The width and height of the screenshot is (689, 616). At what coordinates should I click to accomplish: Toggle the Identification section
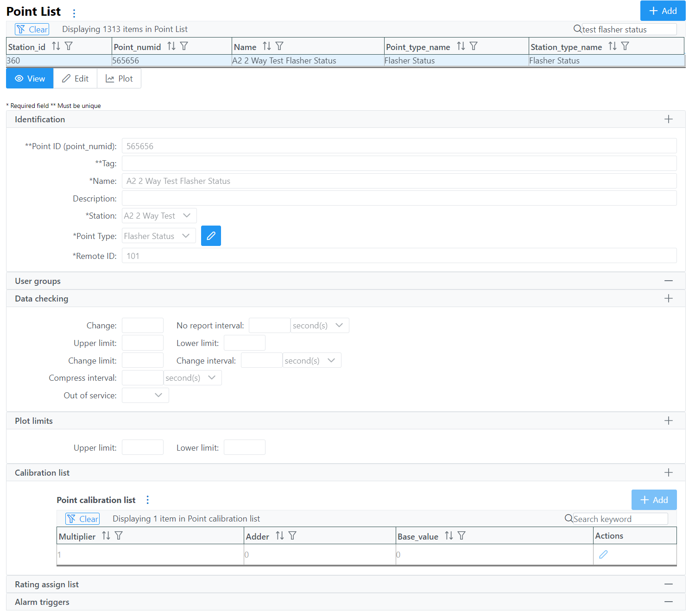coord(668,119)
